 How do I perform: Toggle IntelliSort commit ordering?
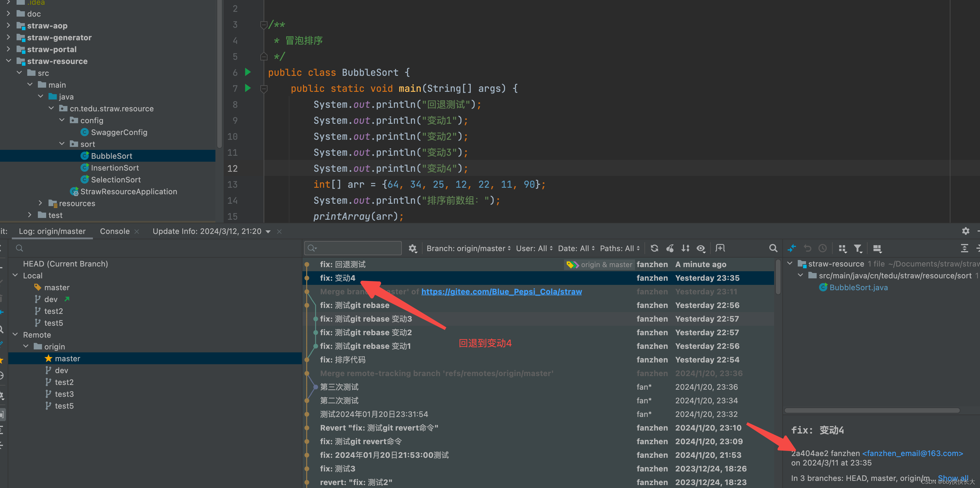[686, 248]
